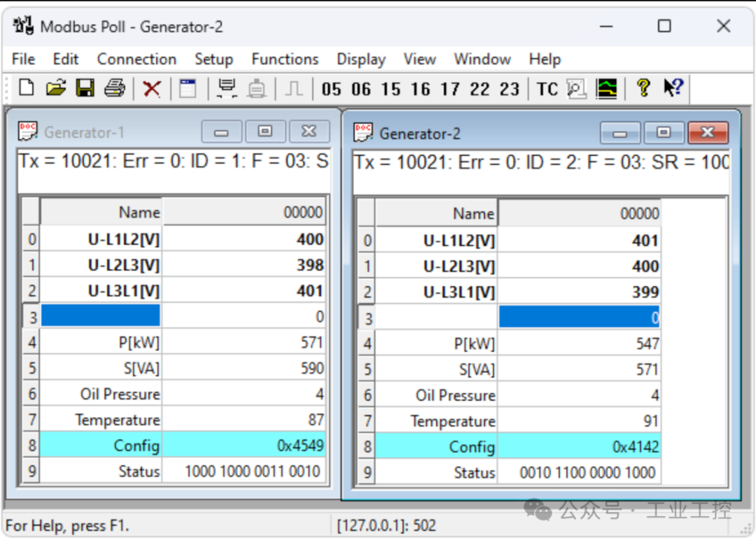Open the Read/Write definition window icon

188,89
